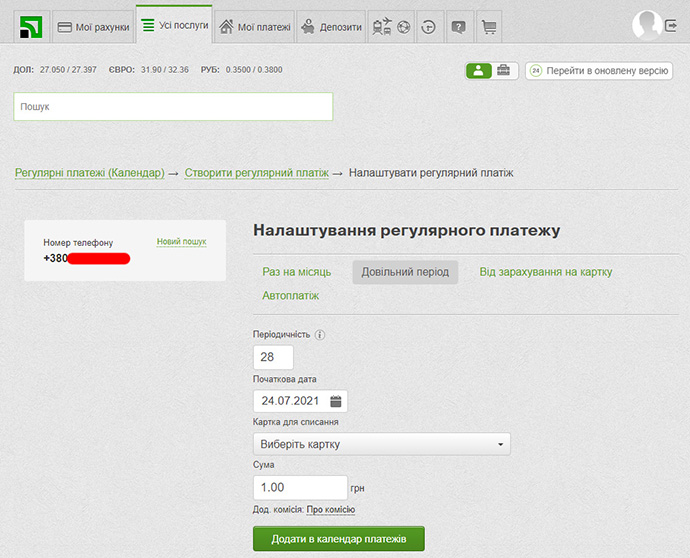
Task: Select 'Від зарахування на картку' option
Action: pyautogui.click(x=545, y=272)
